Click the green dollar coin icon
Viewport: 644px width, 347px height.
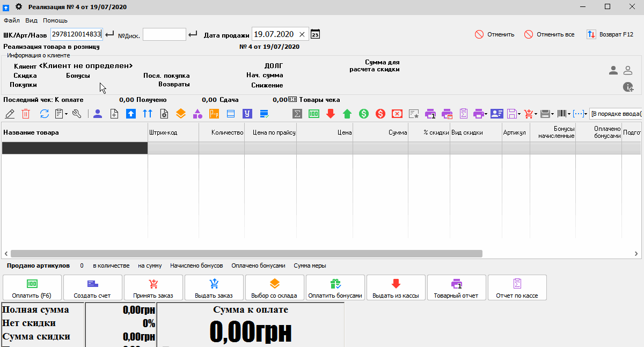(x=364, y=114)
